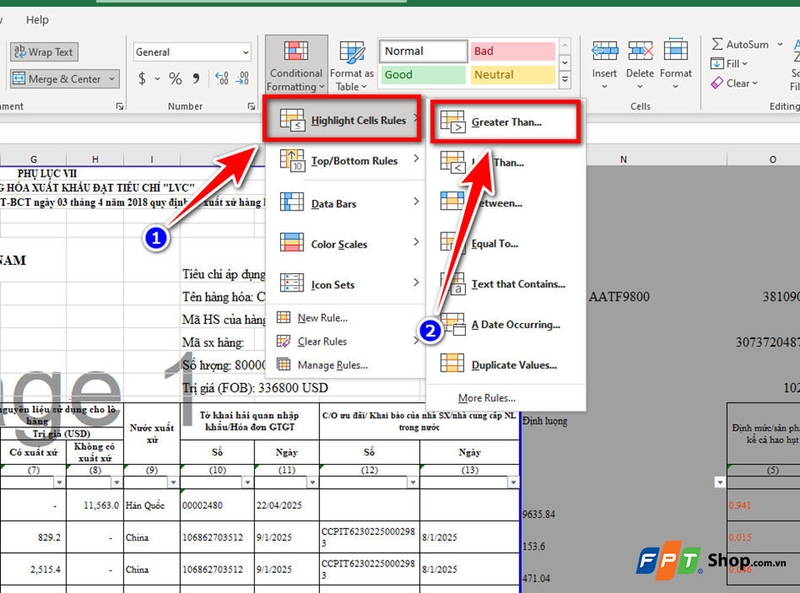
Task: Choose A Date Occurring rule
Action: (506, 325)
